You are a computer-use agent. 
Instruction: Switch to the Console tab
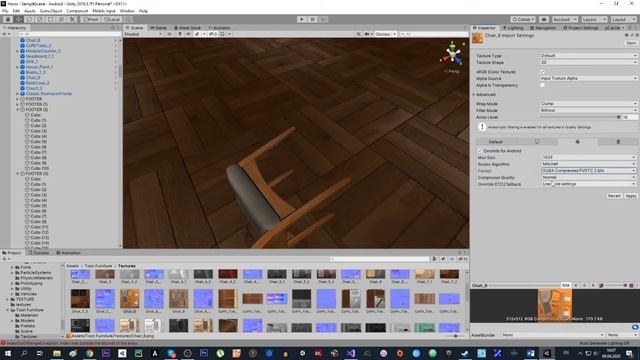[39, 253]
